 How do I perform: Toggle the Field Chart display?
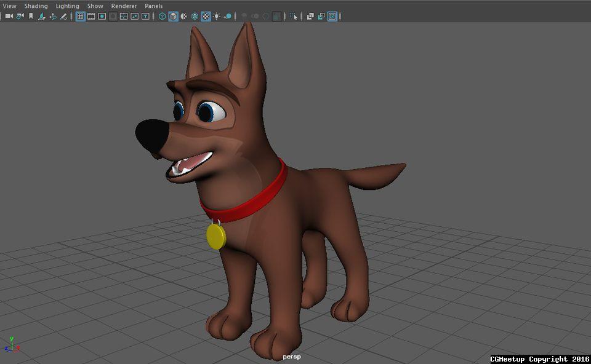[x=124, y=16]
